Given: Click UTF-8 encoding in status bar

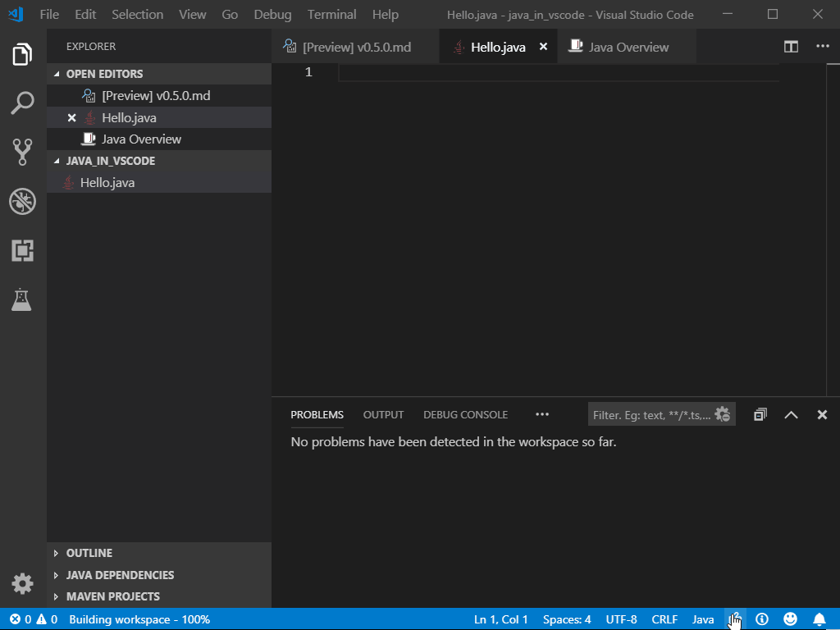Looking at the screenshot, I should (621, 619).
